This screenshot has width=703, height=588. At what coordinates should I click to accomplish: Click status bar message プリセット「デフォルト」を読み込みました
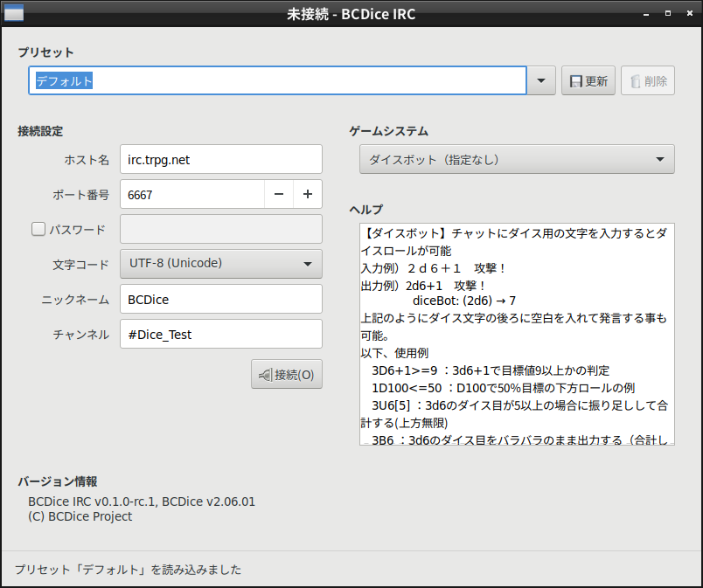[128, 570]
